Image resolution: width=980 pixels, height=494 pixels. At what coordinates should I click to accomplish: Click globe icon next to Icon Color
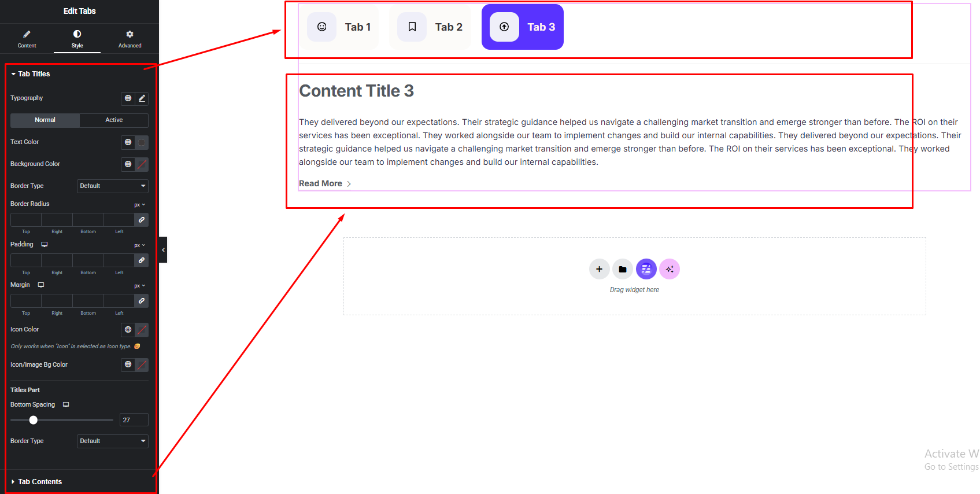pos(128,330)
